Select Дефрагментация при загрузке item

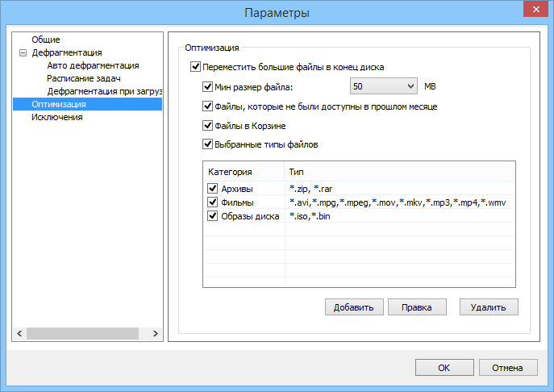[105, 91]
